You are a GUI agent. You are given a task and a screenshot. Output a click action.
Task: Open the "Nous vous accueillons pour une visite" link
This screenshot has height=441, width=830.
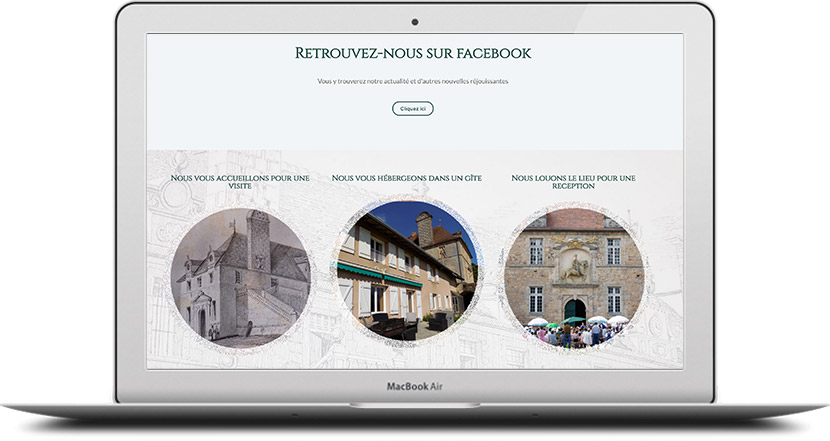coord(240,182)
